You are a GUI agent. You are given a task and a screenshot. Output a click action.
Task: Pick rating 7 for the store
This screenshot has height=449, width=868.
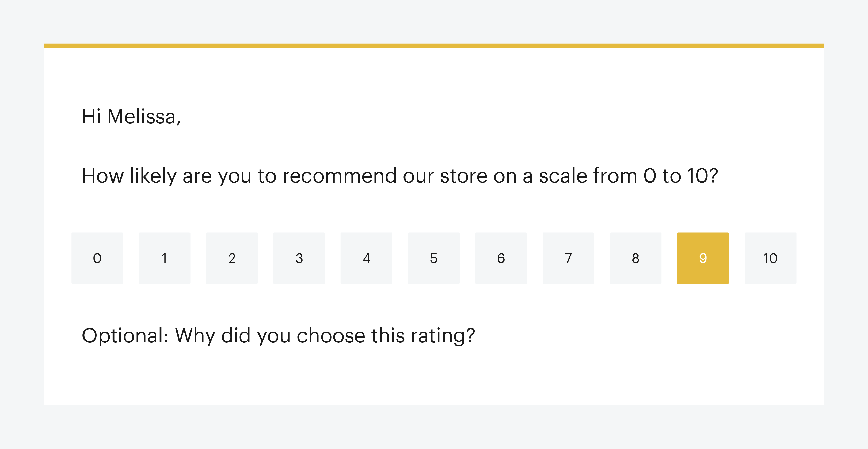(568, 258)
